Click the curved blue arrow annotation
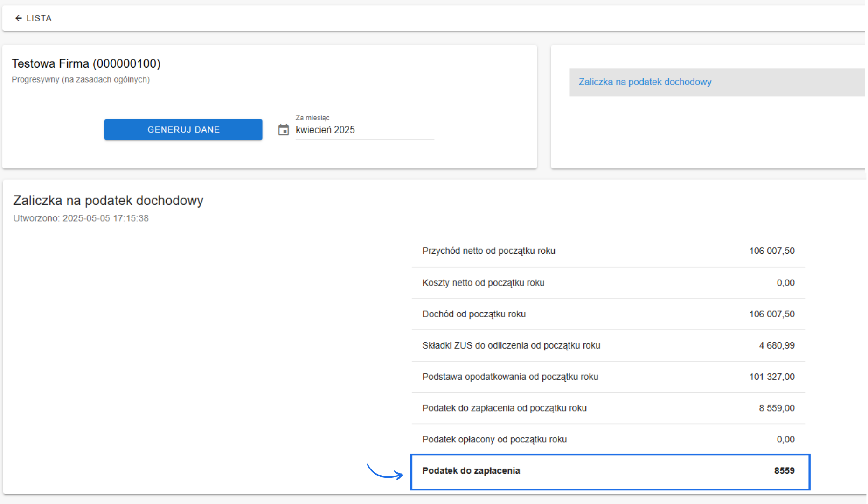The width and height of the screenshot is (868, 504). pyautogui.click(x=385, y=472)
